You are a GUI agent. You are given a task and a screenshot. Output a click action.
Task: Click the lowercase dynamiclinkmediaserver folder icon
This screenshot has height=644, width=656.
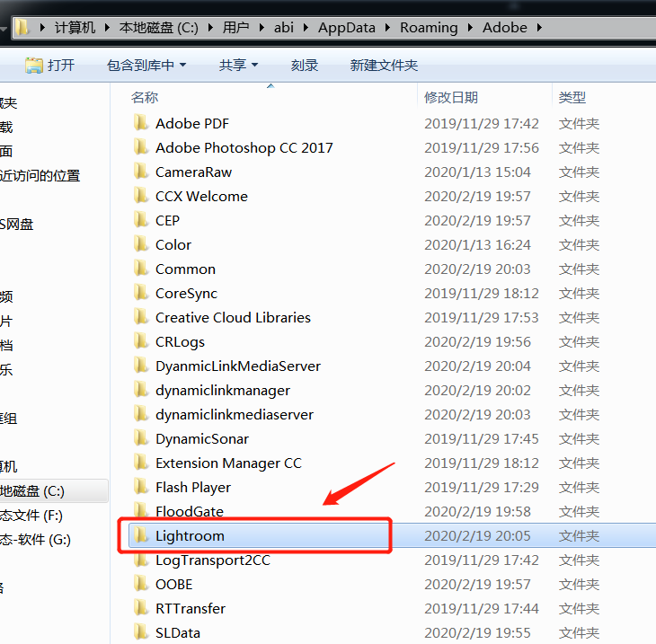click(x=141, y=414)
